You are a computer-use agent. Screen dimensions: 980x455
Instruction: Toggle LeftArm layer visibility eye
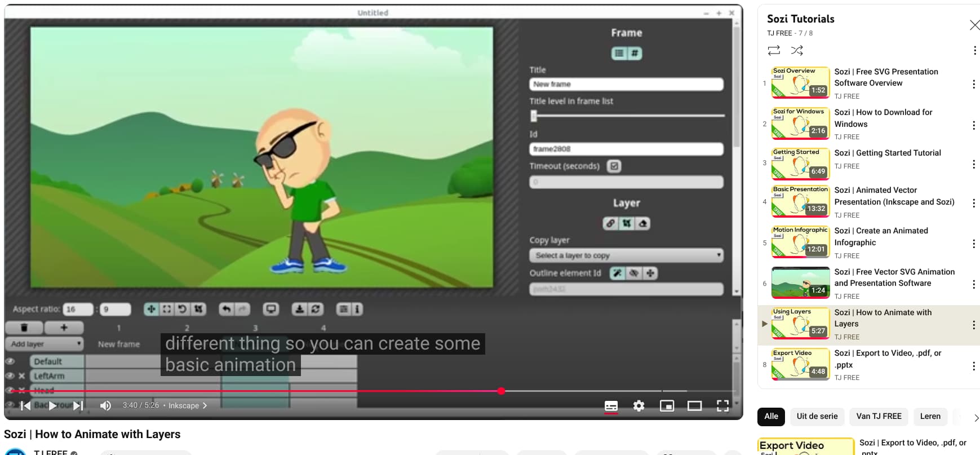coord(10,376)
